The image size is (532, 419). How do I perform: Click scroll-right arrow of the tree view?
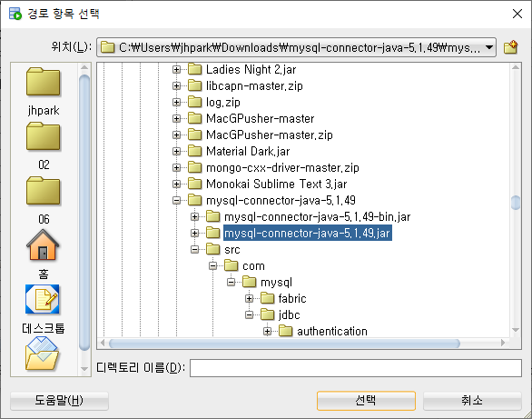pyautogui.click(x=503, y=344)
